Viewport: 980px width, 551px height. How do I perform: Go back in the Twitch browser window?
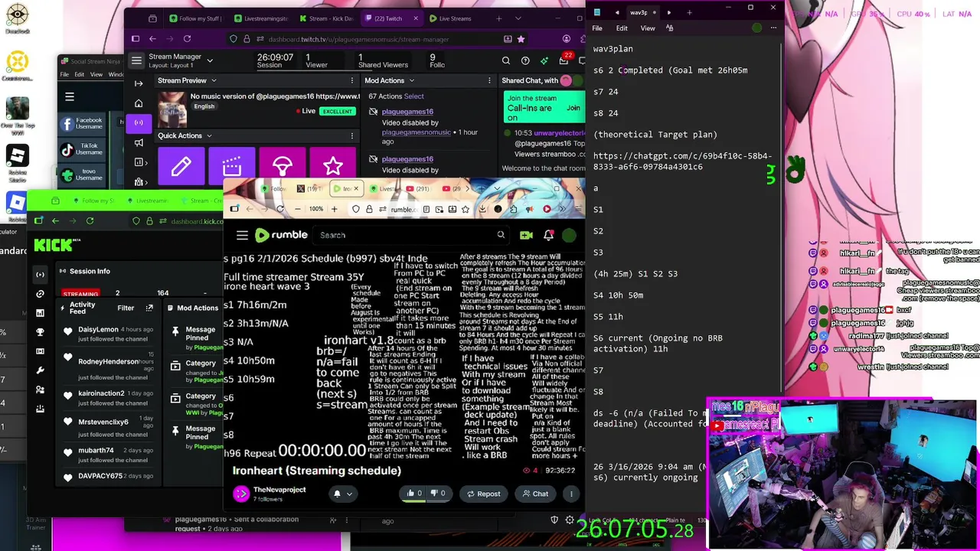click(x=152, y=39)
